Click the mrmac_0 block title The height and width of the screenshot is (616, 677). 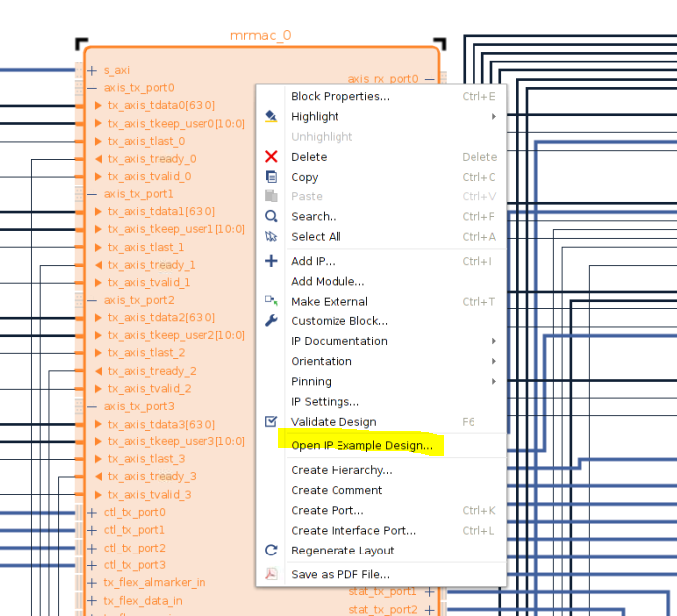(260, 36)
